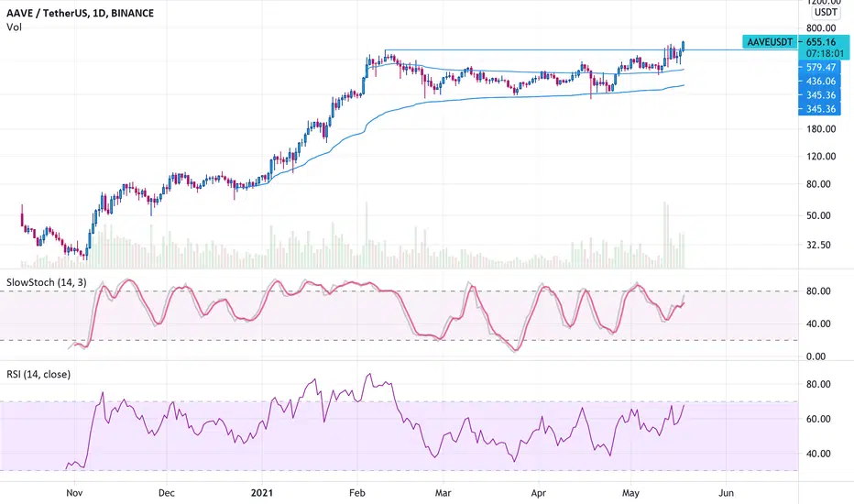Click the USDT currency label on the price axis

[x=826, y=12]
